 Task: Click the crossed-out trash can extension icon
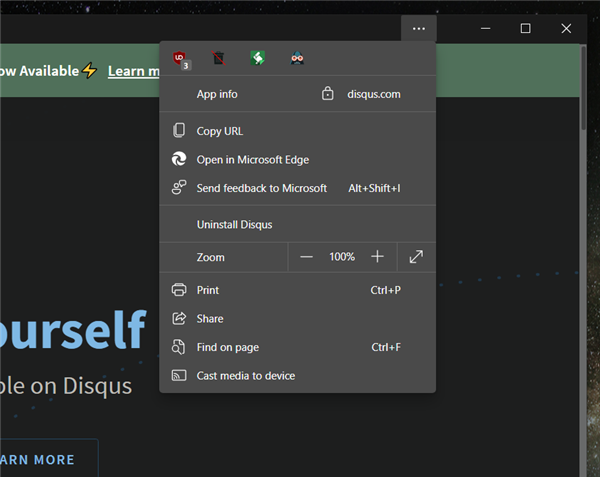[x=218, y=59]
